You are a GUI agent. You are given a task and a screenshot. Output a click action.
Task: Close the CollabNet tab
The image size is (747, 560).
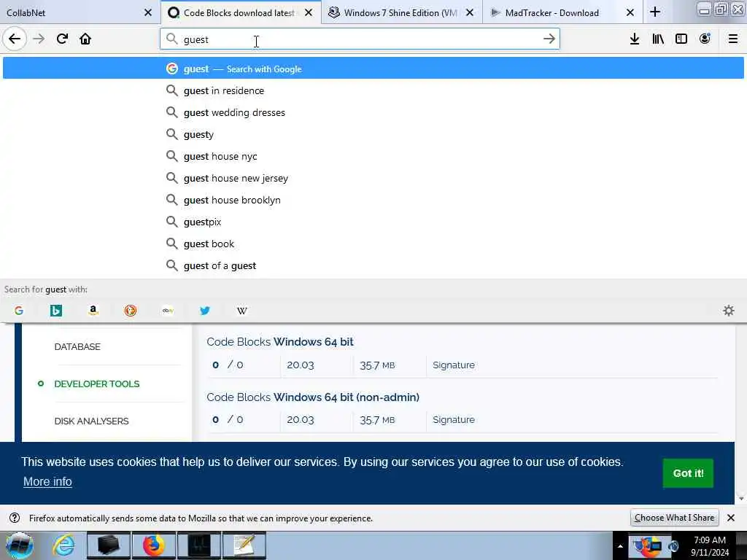tap(147, 12)
